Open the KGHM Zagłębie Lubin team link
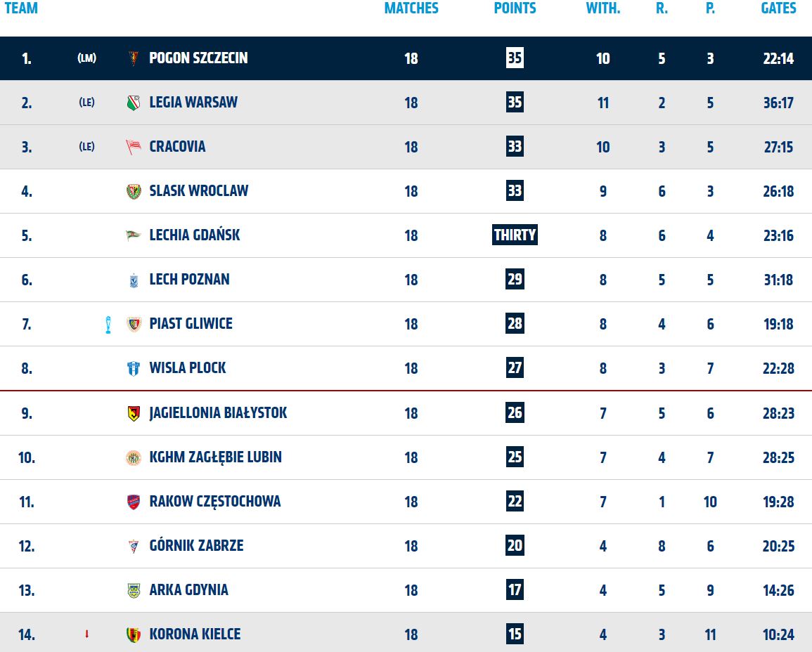 [215, 457]
